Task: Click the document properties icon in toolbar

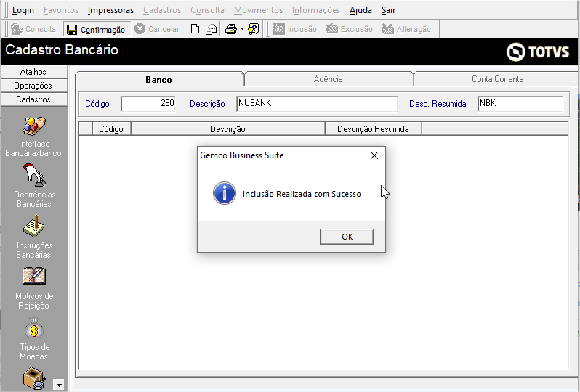Action: coord(211,30)
